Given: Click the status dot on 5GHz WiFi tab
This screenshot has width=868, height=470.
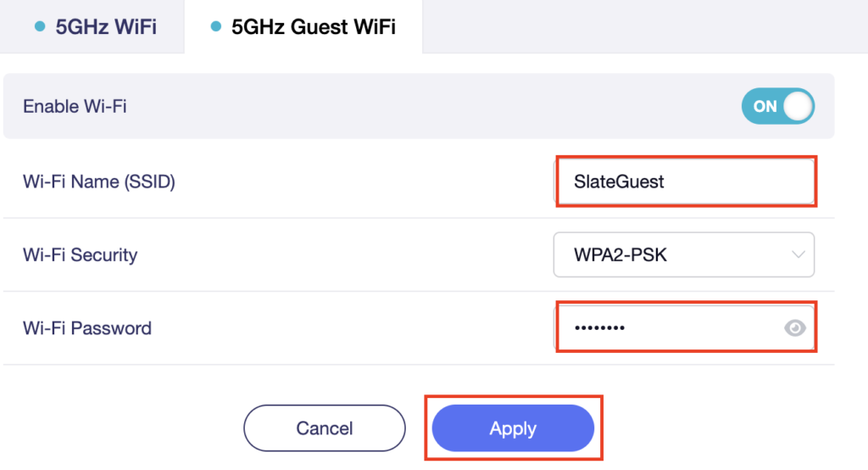Looking at the screenshot, I should [x=39, y=26].
